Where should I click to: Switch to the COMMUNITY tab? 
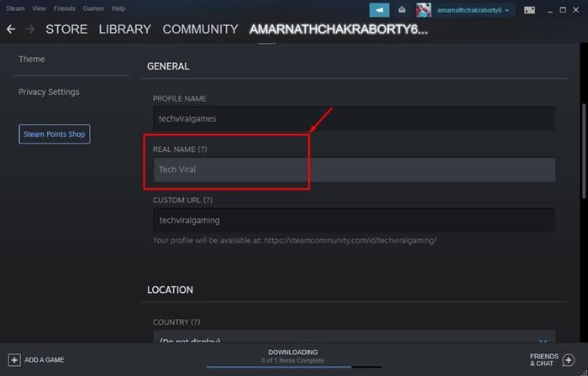tap(200, 29)
